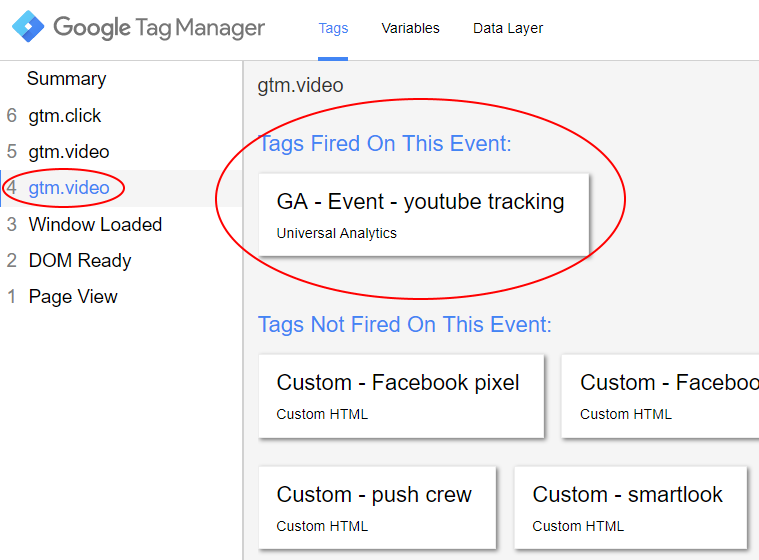Select event 1 Page View
Image resolution: width=759 pixels, height=560 pixels.
click(x=121, y=297)
